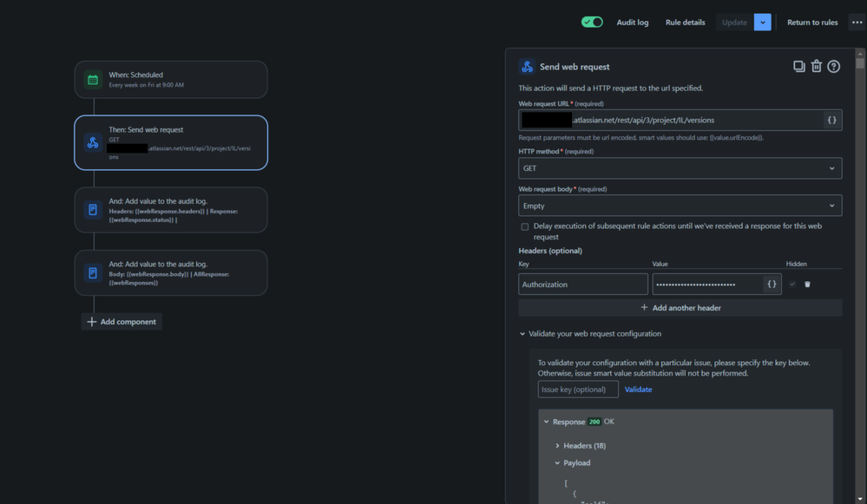Click the Authorization header key field
Viewport: 867px width, 504px height.
pos(583,284)
